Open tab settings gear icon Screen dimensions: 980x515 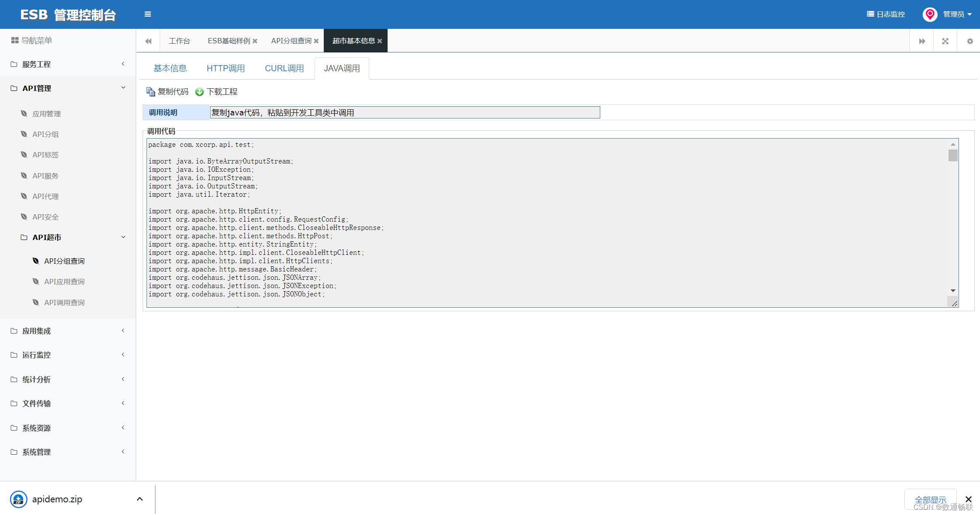click(969, 41)
